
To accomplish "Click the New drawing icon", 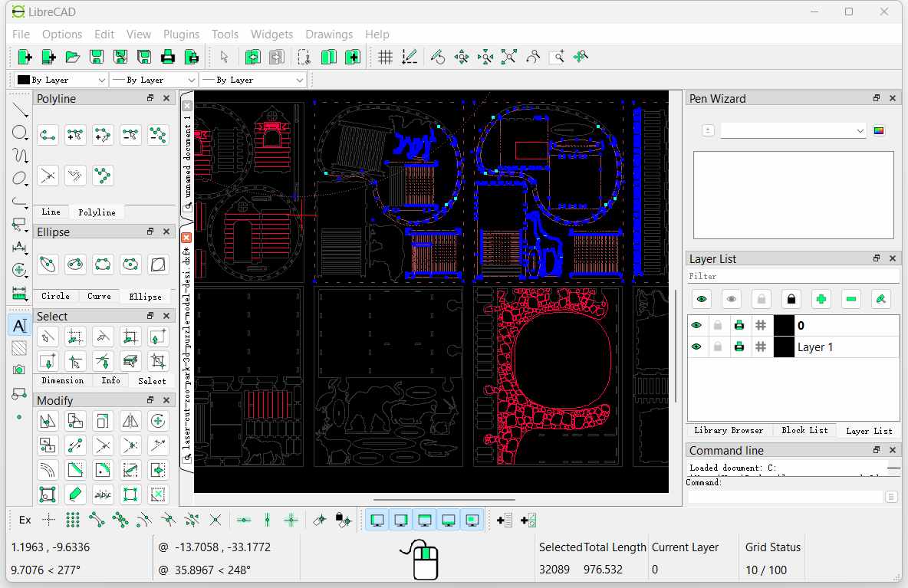I will (25, 57).
